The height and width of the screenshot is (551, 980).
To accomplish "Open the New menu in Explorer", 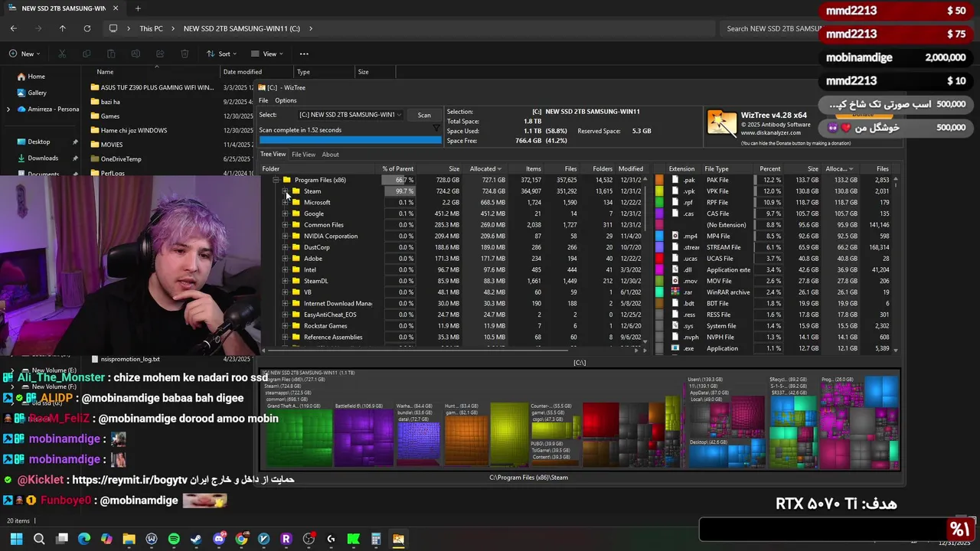I will [24, 54].
